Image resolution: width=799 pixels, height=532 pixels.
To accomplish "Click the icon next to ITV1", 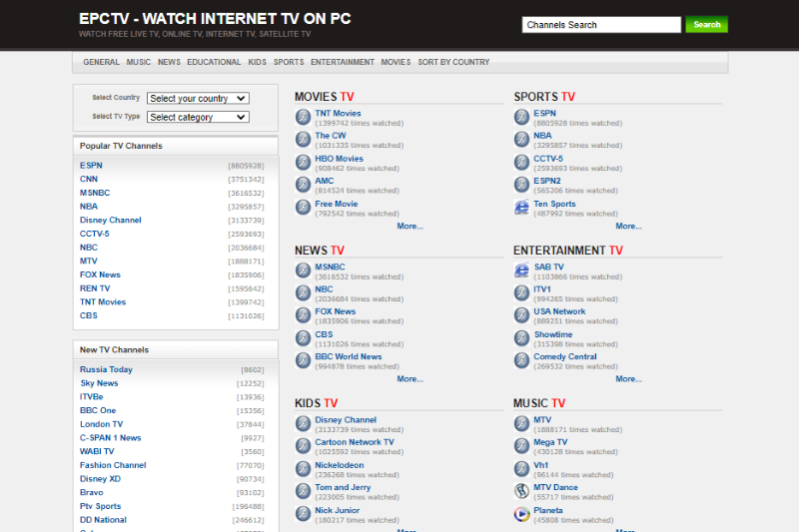I will coord(521,292).
